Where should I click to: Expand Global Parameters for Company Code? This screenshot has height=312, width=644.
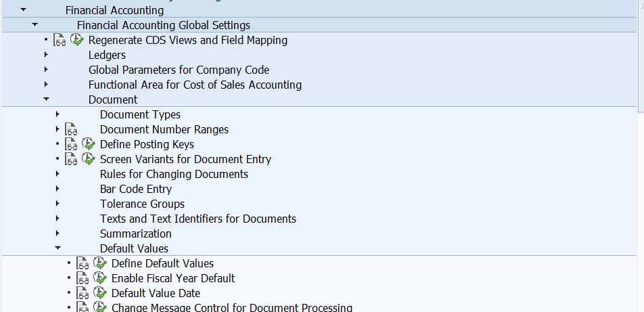46,70
